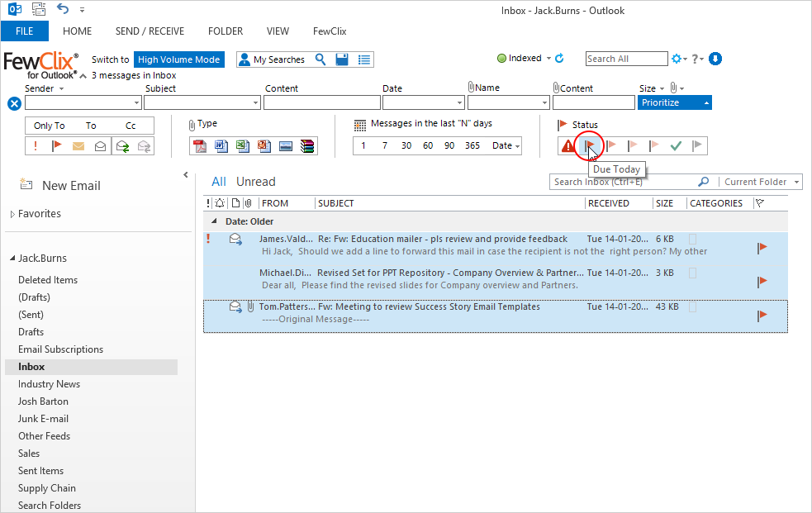Viewport: 812px width, 513px height.
Task: Click in the Search All field
Action: pos(625,59)
